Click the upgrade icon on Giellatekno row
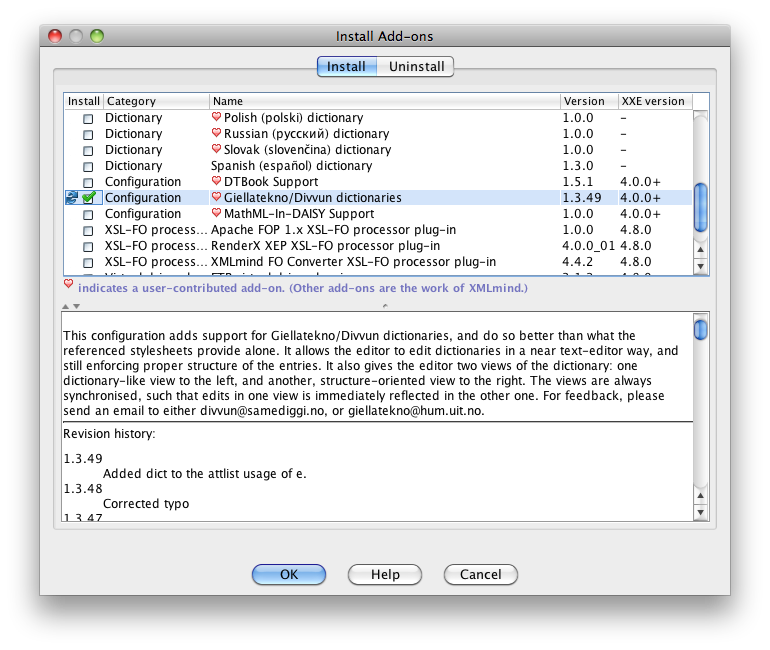This screenshot has height=650, width=770. (x=72, y=198)
